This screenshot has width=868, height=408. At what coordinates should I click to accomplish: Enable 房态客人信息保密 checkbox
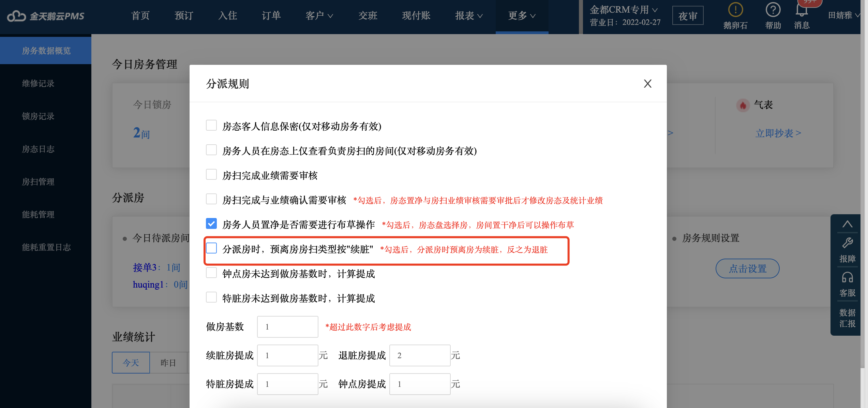[211, 125]
